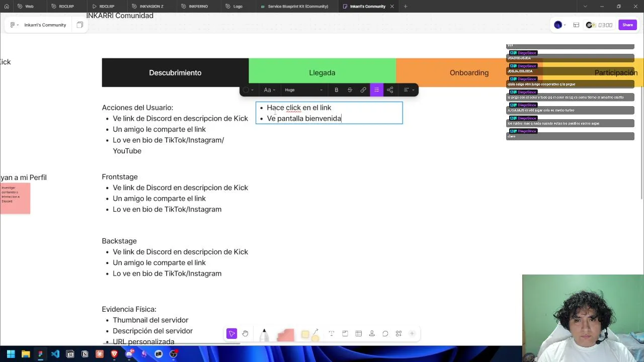
Task: Open the Huge font size dropdown
Action: 304,90
